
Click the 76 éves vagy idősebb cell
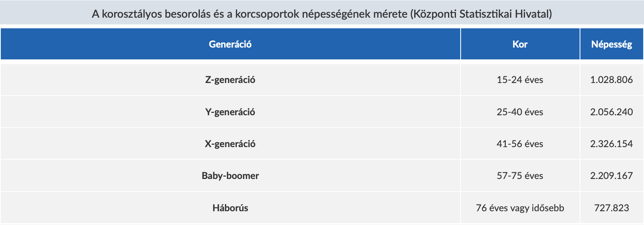pyautogui.click(x=520, y=208)
